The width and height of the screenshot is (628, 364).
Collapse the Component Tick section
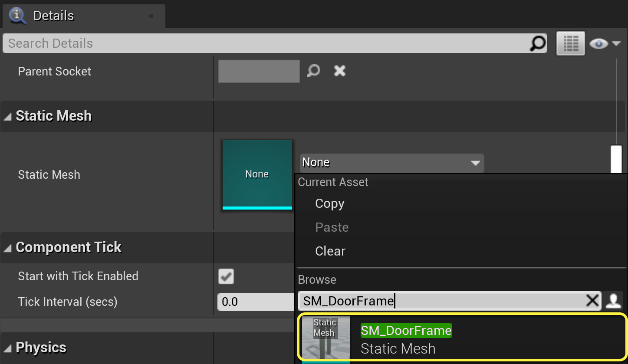(8, 248)
